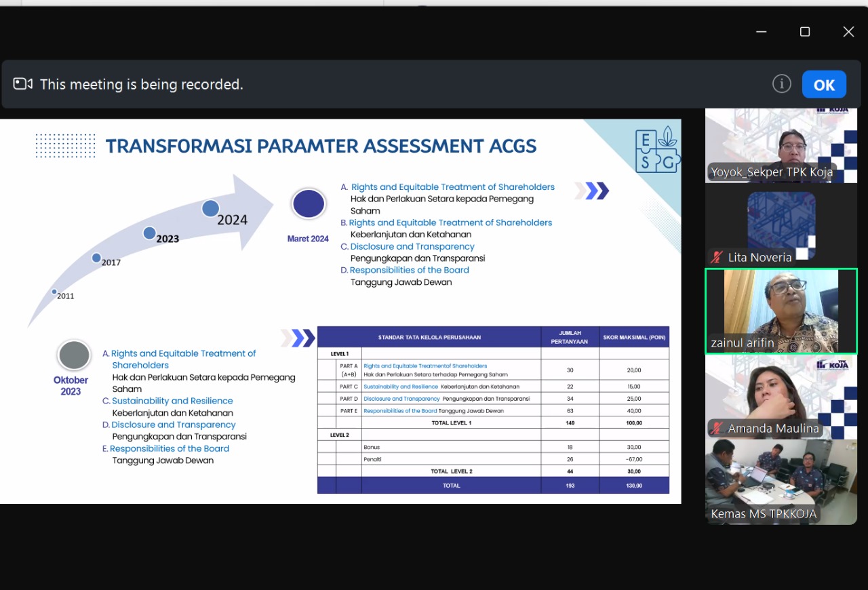The image size is (868, 590).
Task: Click the 'Maret 2024' label
Action: tap(308, 239)
